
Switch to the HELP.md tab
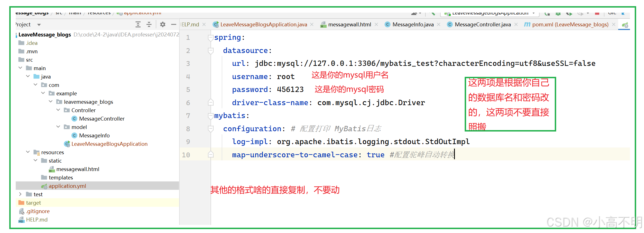point(190,24)
